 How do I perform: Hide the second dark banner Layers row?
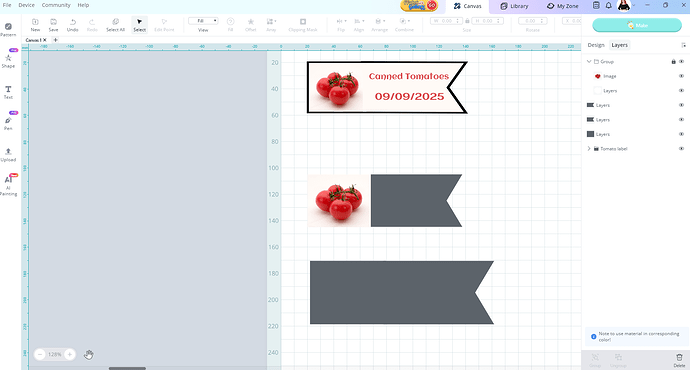681,120
